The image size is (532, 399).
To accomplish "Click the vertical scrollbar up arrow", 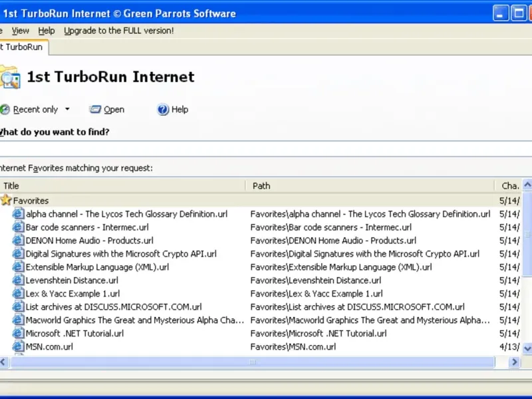I will (527, 185).
